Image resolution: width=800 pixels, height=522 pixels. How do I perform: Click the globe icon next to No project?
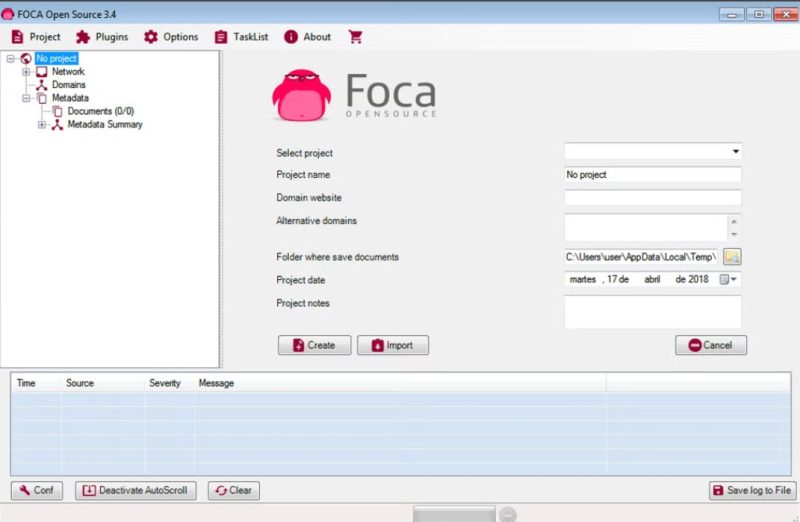[x=26, y=59]
